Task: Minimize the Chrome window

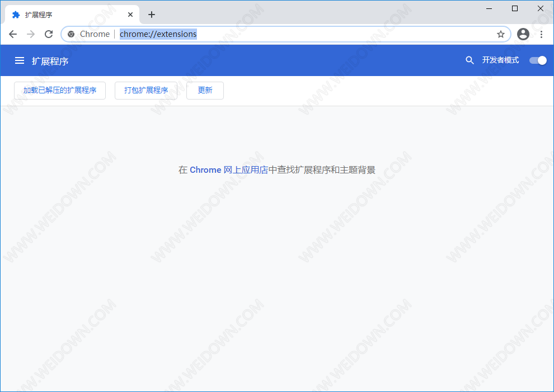Action: (x=489, y=8)
